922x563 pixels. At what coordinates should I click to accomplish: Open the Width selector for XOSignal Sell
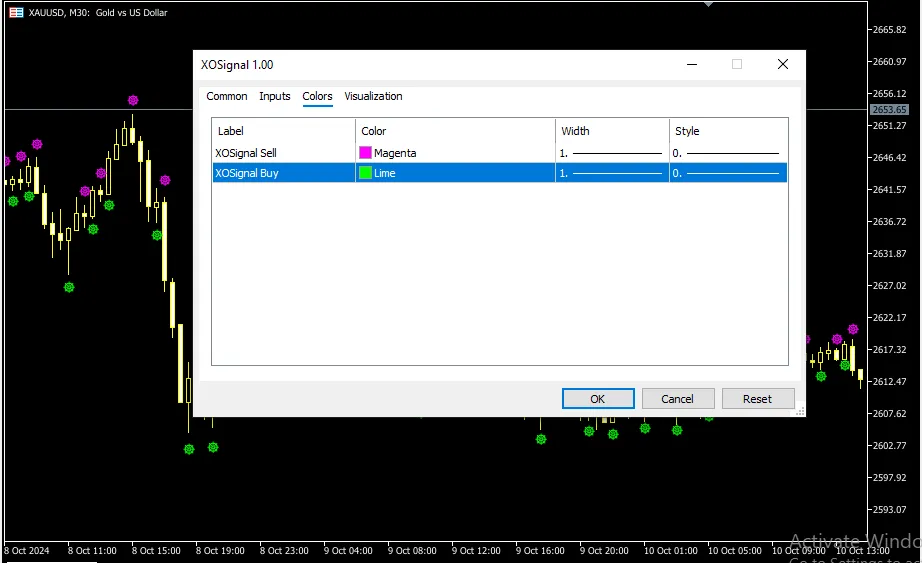tap(612, 153)
